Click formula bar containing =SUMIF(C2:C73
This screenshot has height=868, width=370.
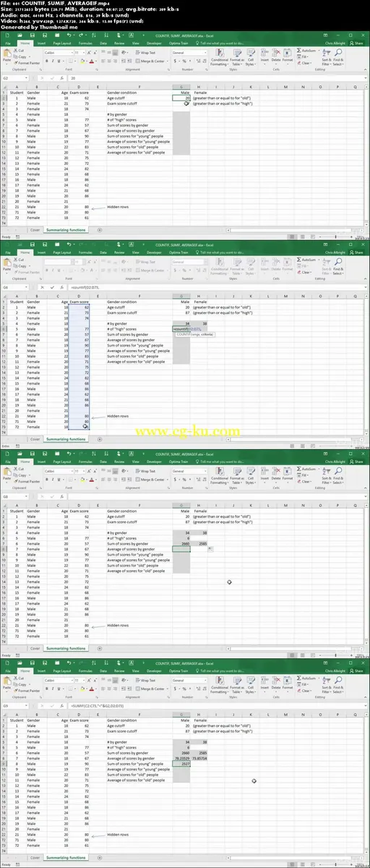(x=217, y=705)
